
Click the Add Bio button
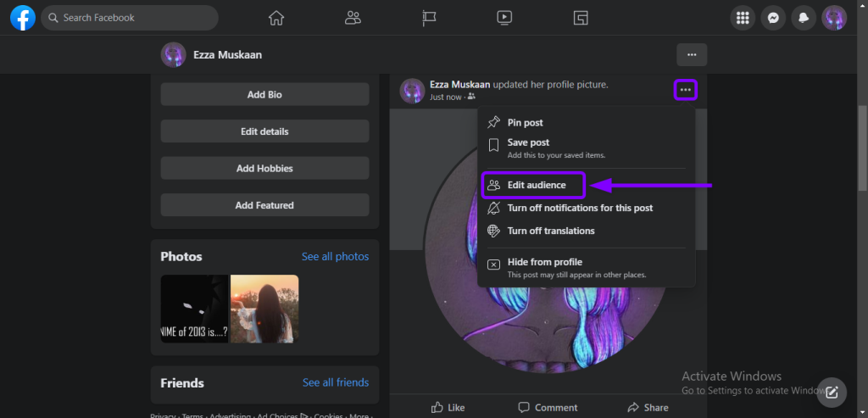click(x=264, y=94)
